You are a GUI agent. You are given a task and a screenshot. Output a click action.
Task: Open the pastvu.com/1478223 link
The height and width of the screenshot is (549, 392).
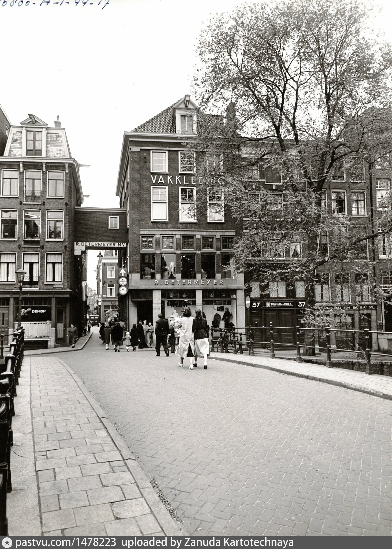coord(66,542)
